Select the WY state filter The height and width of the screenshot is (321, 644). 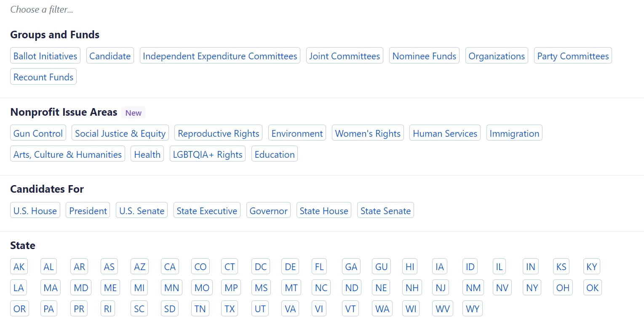click(x=473, y=309)
